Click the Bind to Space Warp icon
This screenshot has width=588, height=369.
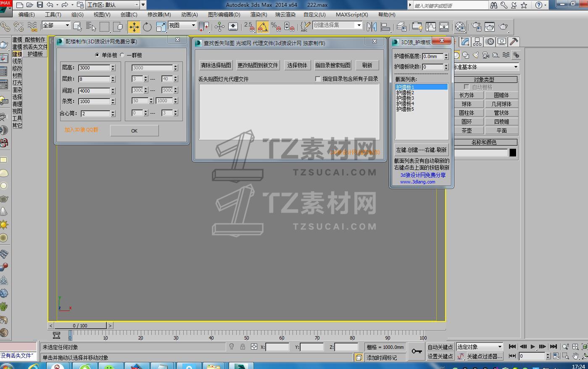click(x=32, y=27)
